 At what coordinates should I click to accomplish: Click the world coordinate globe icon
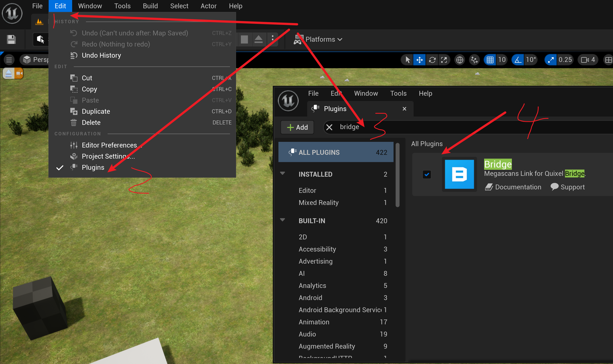click(x=460, y=60)
